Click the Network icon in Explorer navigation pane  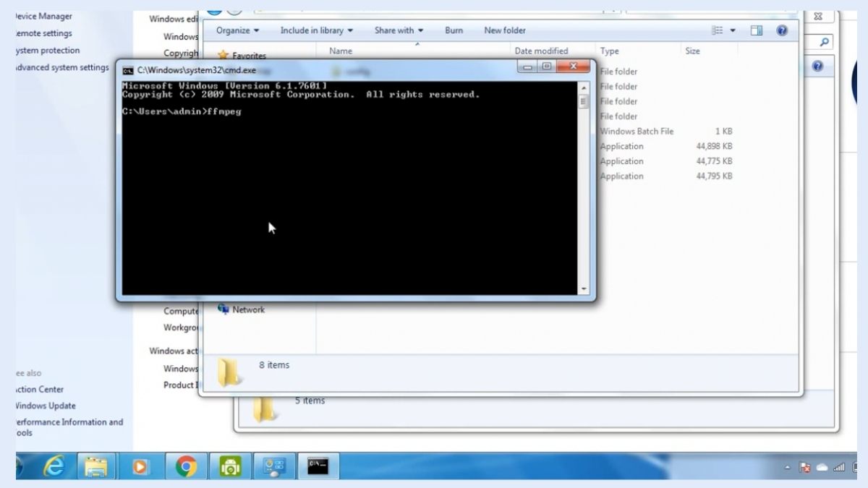(x=224, y=309)
